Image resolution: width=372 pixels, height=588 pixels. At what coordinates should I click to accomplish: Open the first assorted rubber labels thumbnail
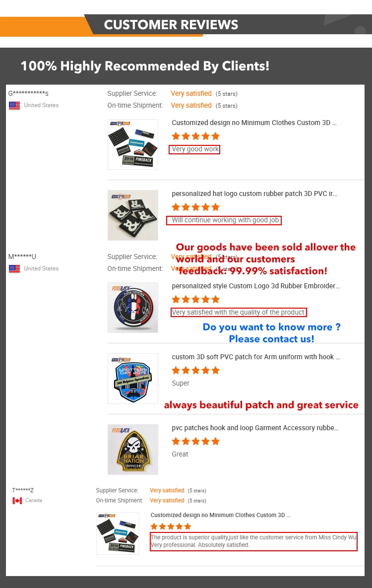[133, 144]
